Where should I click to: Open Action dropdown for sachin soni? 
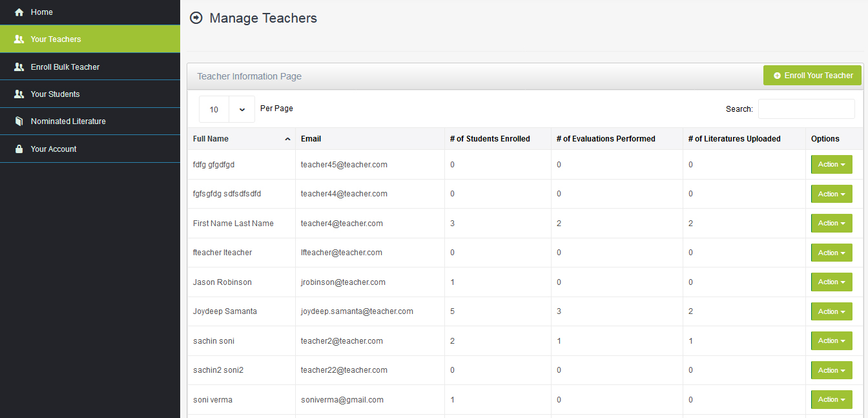point(832,341)
